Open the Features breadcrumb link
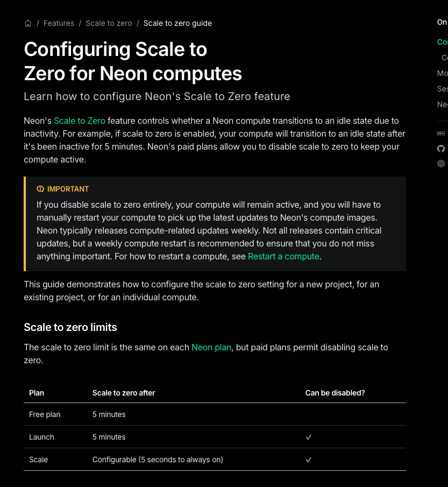Image resolution: width=448 pixels, height=487 pixels. tap(59, 23)
